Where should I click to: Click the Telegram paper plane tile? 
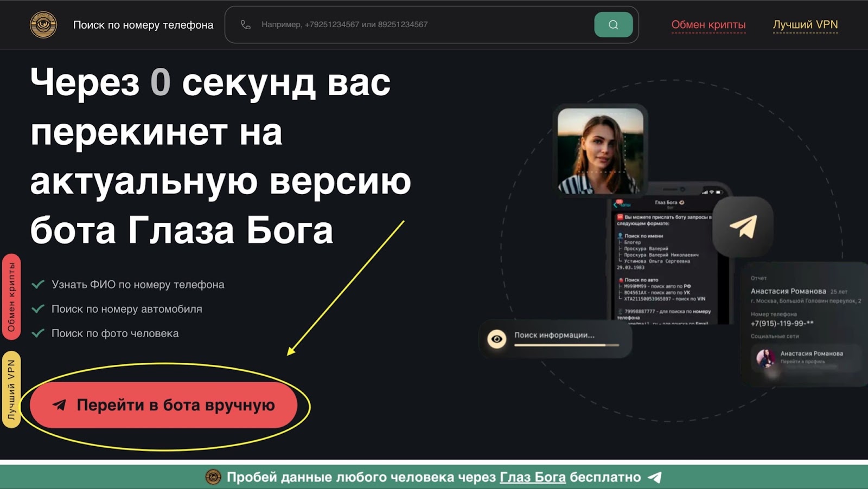743,227
